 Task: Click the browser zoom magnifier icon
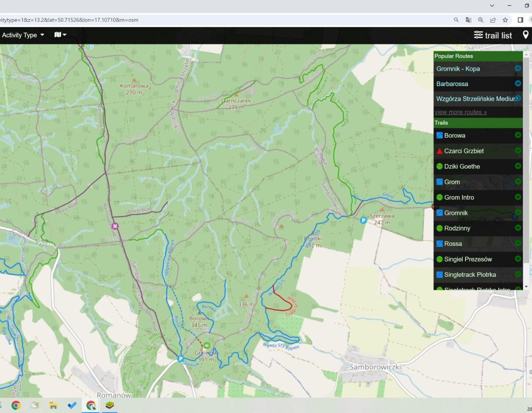(481, 20)
